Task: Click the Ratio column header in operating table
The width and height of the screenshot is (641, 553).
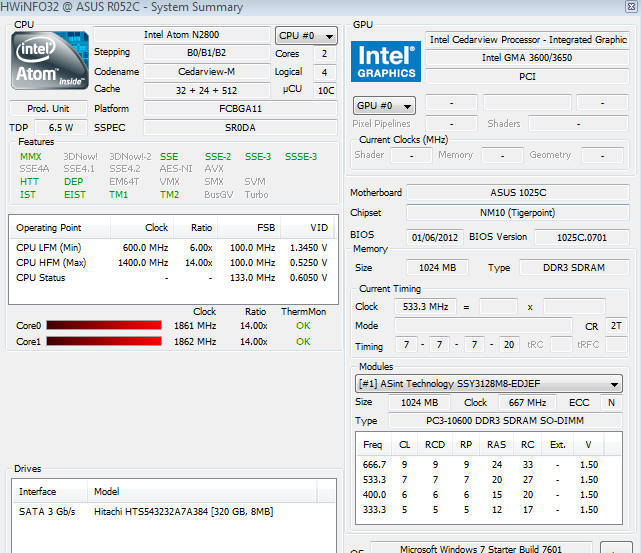Action: [x=195, y=228]
